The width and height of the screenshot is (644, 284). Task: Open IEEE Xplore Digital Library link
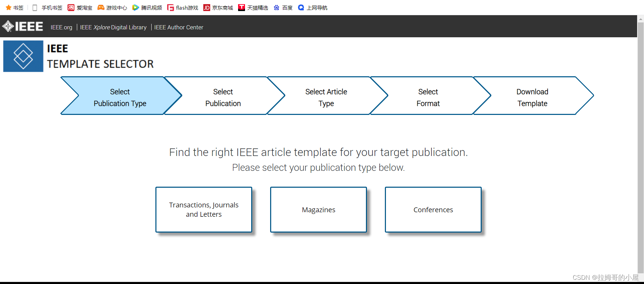tap(113, 27)
